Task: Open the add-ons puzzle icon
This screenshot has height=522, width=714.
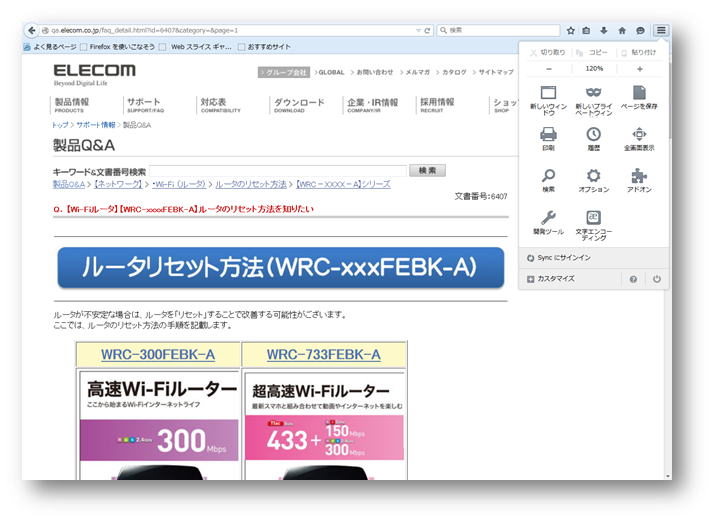Action: pyautogui.click(x=639, y=180)
